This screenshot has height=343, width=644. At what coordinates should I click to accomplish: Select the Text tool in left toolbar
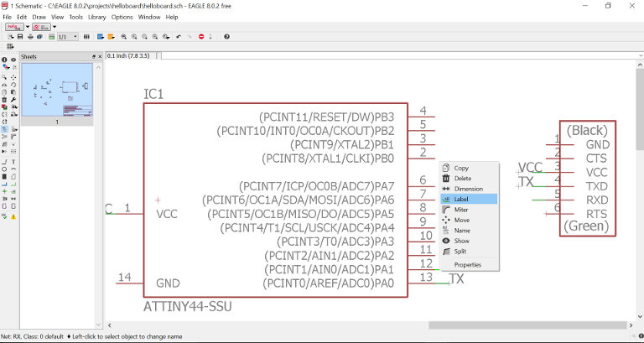pyautogui.click(x=13, y=162)
